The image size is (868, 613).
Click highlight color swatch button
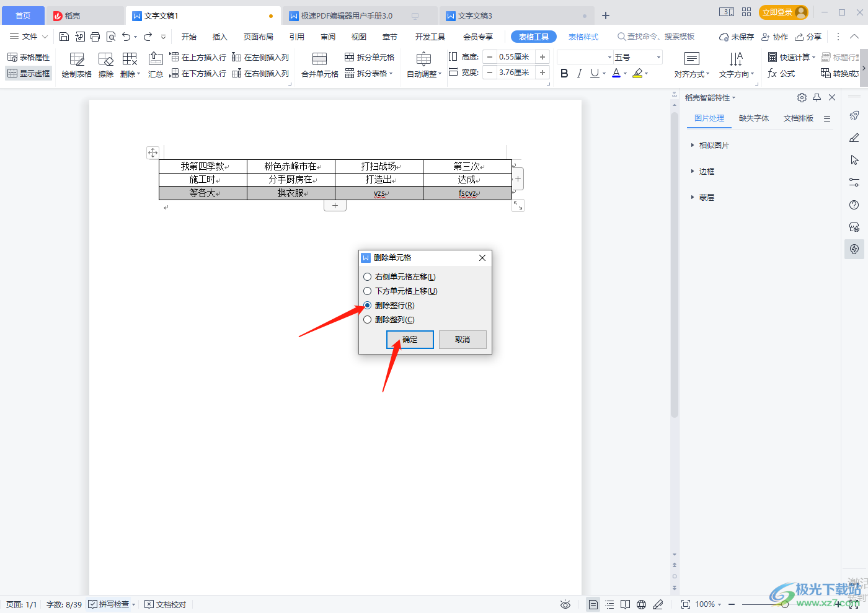pos(637,73)
